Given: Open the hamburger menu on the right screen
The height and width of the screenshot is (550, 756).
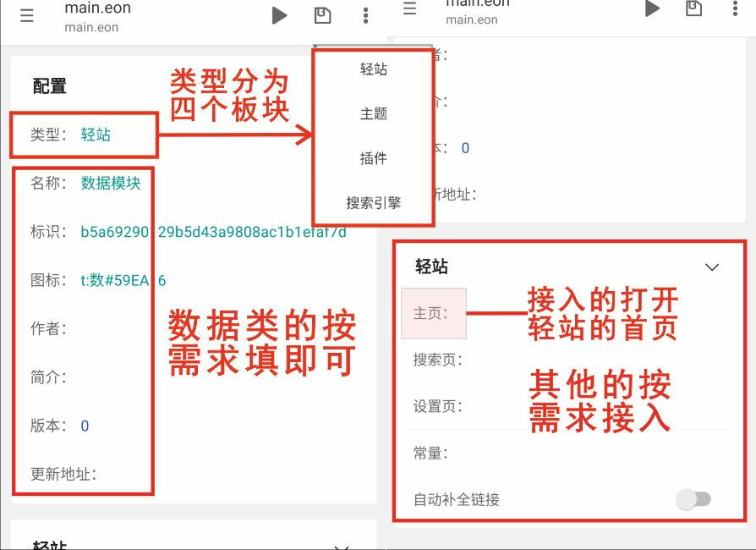Looking at the screenshot, I should tap(410, 8).
